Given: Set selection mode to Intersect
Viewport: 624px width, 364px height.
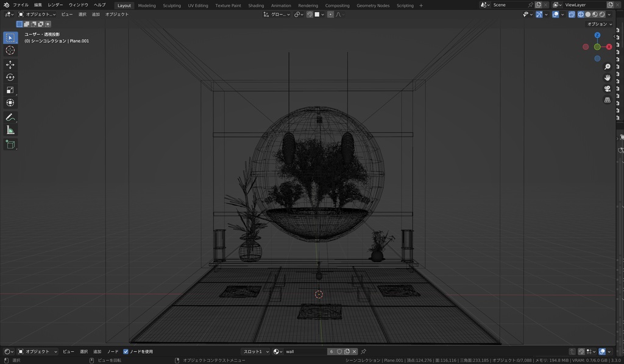Looking at the screenshot, I should point(48,24).
